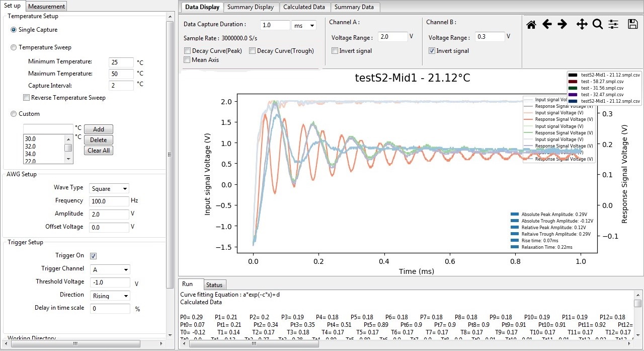
Task: Switch to the Summary Display tab
Action: (250, 7)
